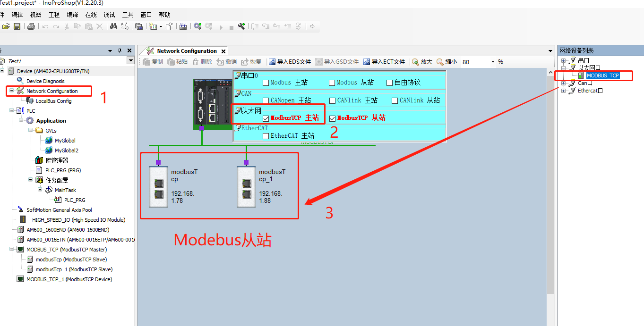Click the PLC CPU hardware image in the canvas
This screenshot has width=644, height=326.
(x=213, y=104)
